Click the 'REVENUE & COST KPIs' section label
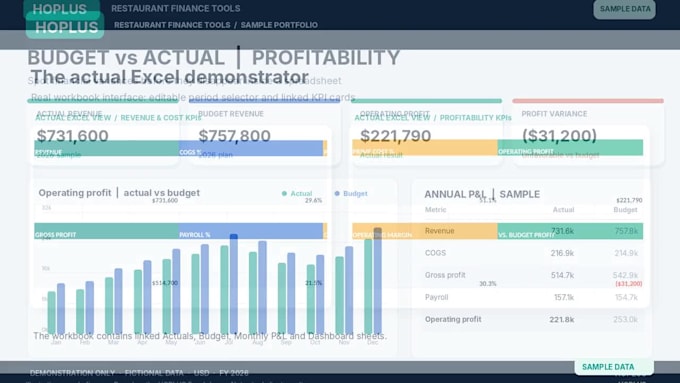Screen dimensions: 680x383 (161, 118)
